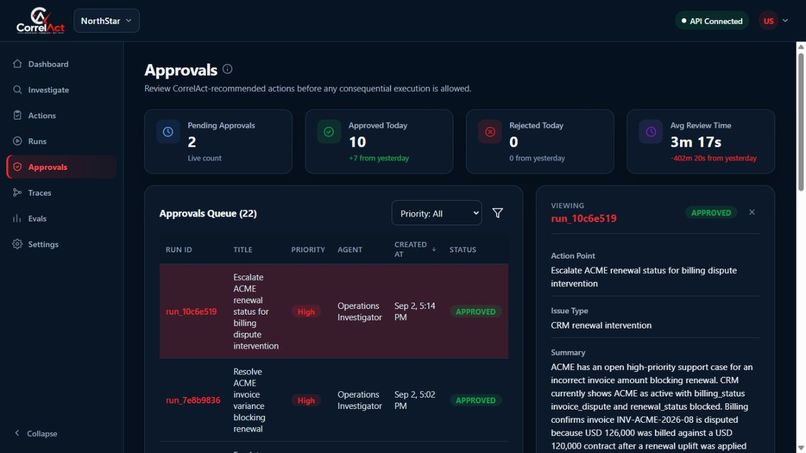This screenshot has width=806, height=453.
Task: Click the Investigate magnifier icon
Action: (x=17, y=89)
